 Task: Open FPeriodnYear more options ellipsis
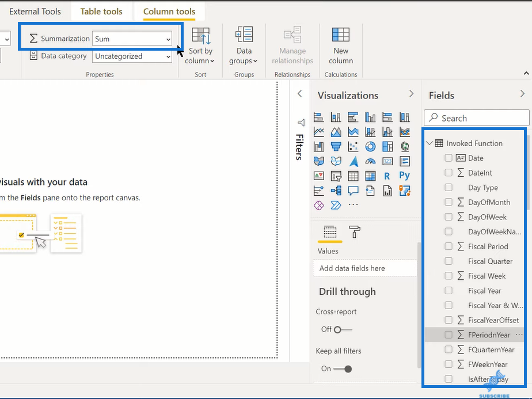click(519, 335)
